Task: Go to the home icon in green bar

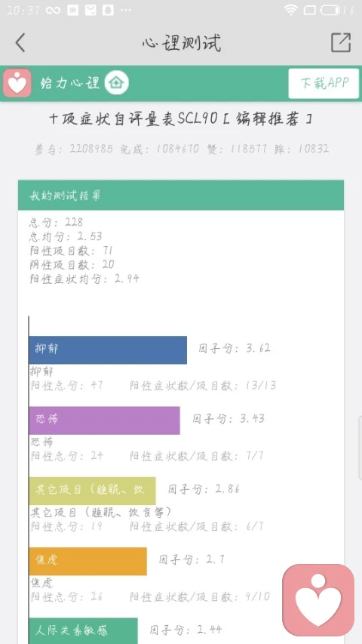Action: (x=117, y=82)
